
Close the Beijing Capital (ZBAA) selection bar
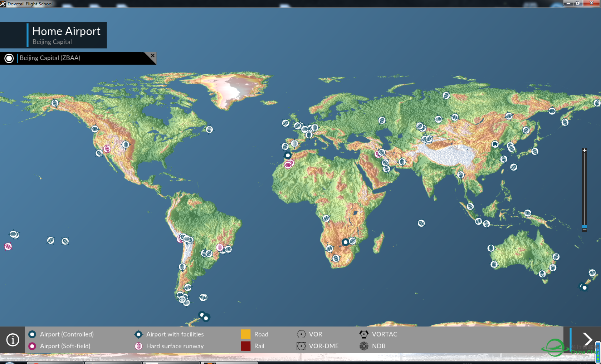tap(153, 56)
